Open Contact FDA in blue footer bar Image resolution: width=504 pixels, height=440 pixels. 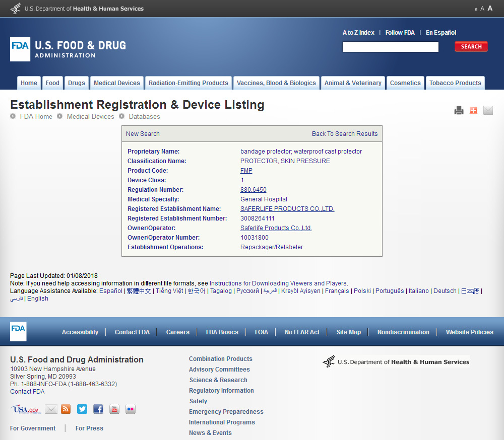[x=132, y=332]
